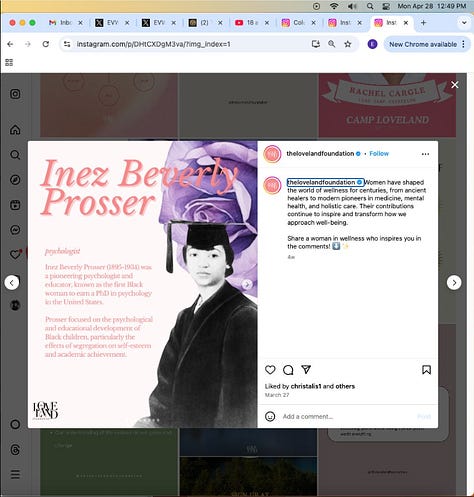474x497 pixels.
Task: Open the Wi-Fi menu bar icon
Action: pos(334,6)
